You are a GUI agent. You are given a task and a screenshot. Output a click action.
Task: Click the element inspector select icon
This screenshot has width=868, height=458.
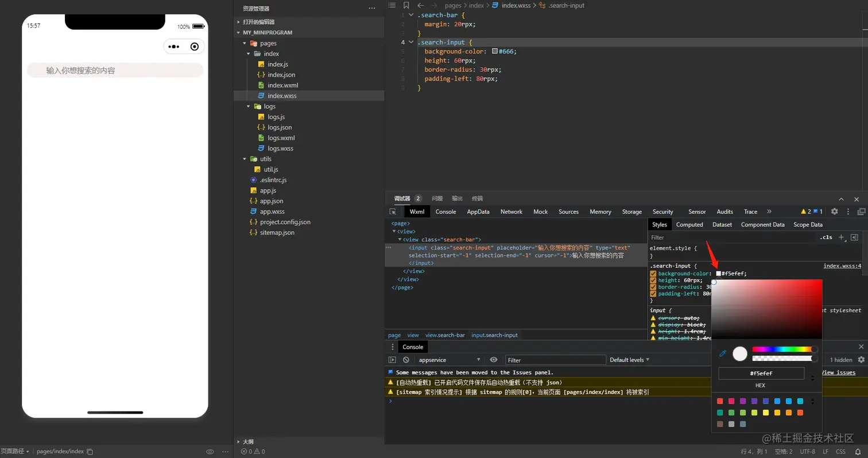pyautogui.click(x=393, y=211)
